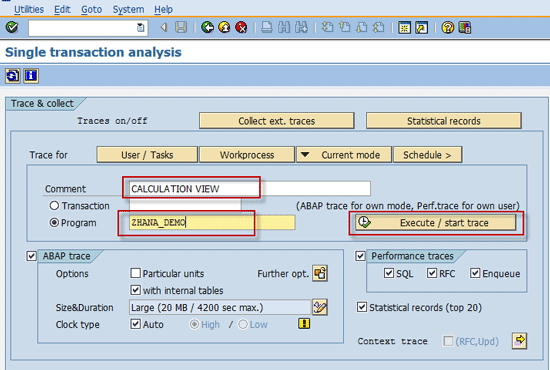
Task: Uncheck the Enqueue trace checkbox
Action: (475, 273)
